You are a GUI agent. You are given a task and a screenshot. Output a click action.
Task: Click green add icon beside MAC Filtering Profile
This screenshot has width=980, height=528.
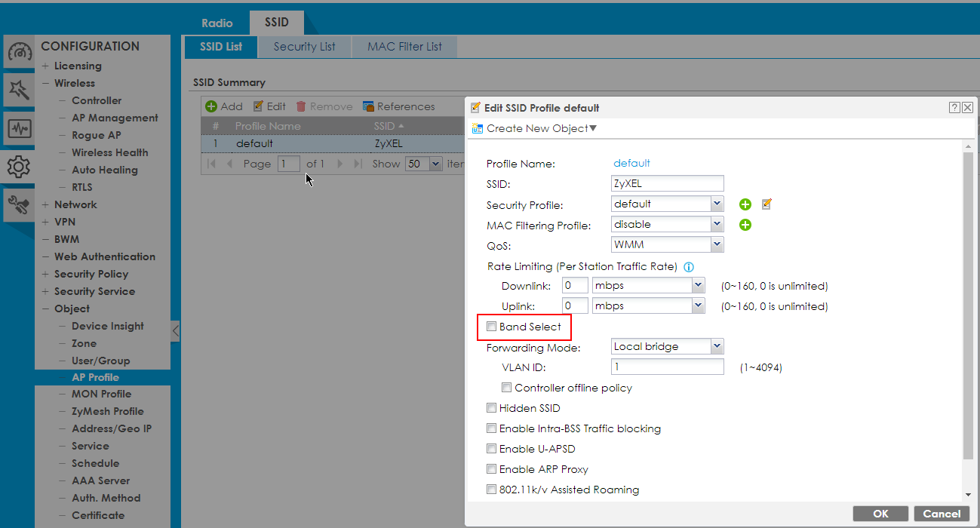[745, 225]
